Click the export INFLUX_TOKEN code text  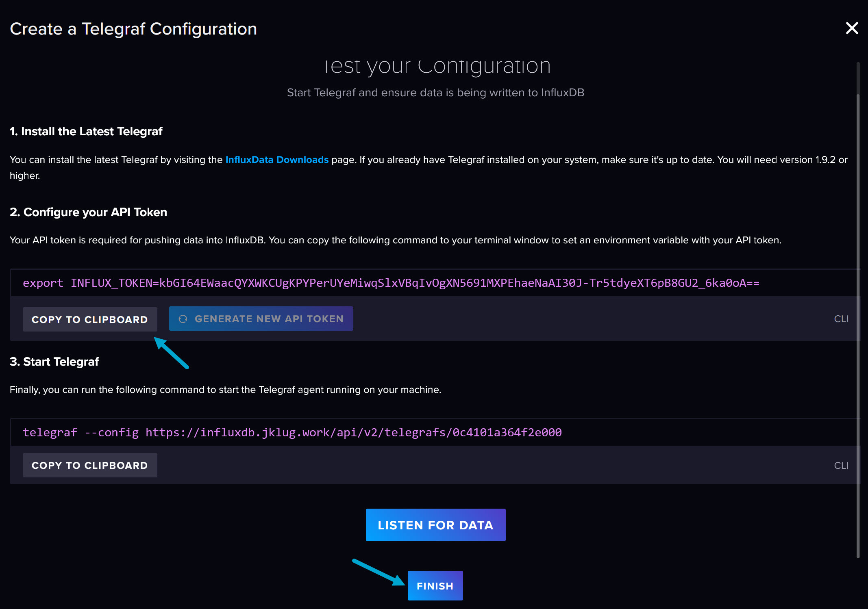pyautogui.click(x=391, y=283)
